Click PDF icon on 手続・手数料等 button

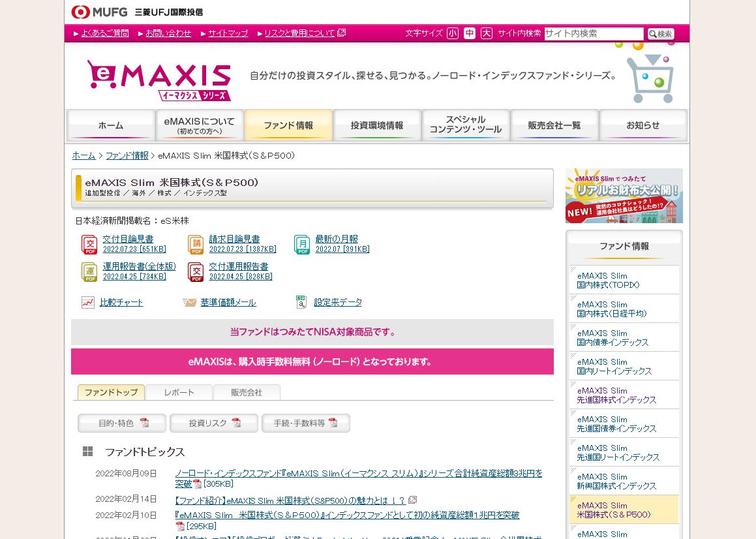333,423
